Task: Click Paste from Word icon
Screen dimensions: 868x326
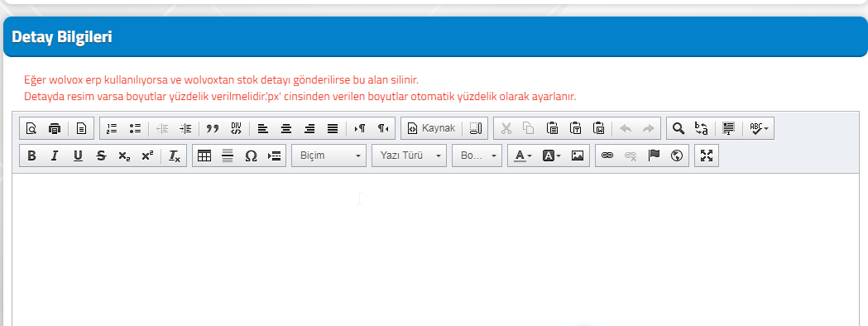Action: pyautogui.click(x=599, y=128)
